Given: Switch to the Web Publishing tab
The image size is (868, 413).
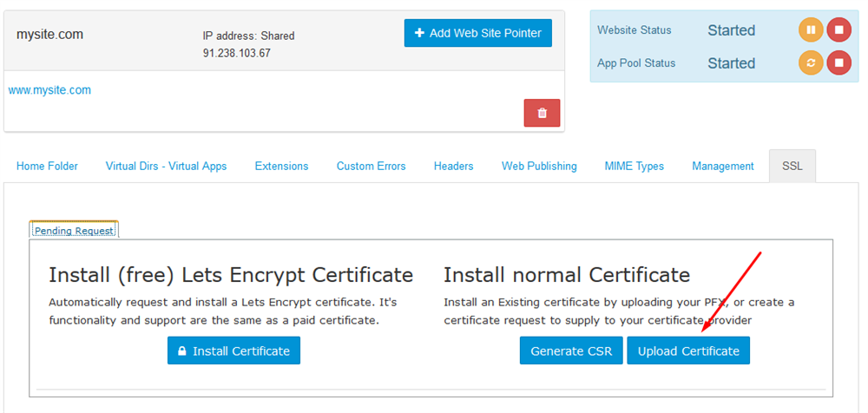Looking at the screenshot, I should pos(539,166).
